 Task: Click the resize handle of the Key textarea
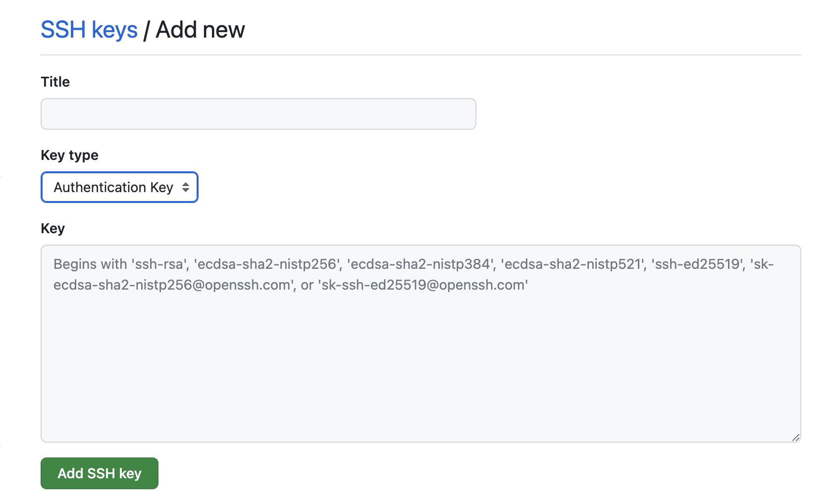[796, 438]
